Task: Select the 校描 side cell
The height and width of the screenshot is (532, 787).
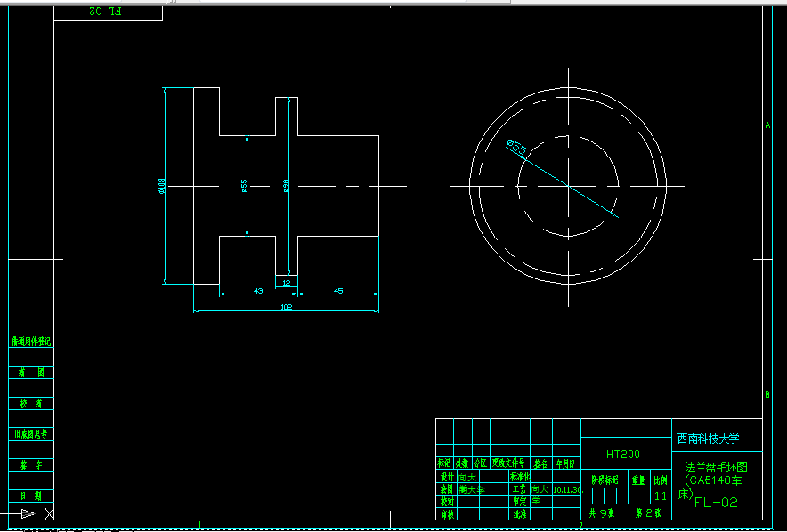Action: click(31, 404)
